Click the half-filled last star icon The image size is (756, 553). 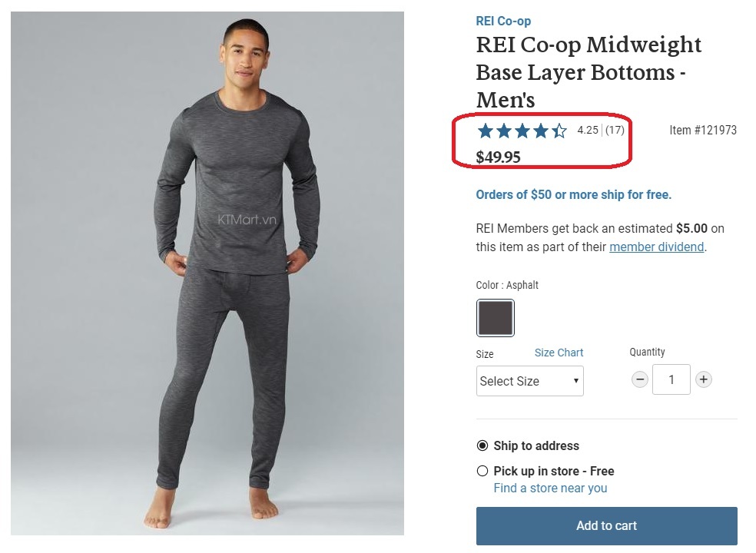[559, 131]
